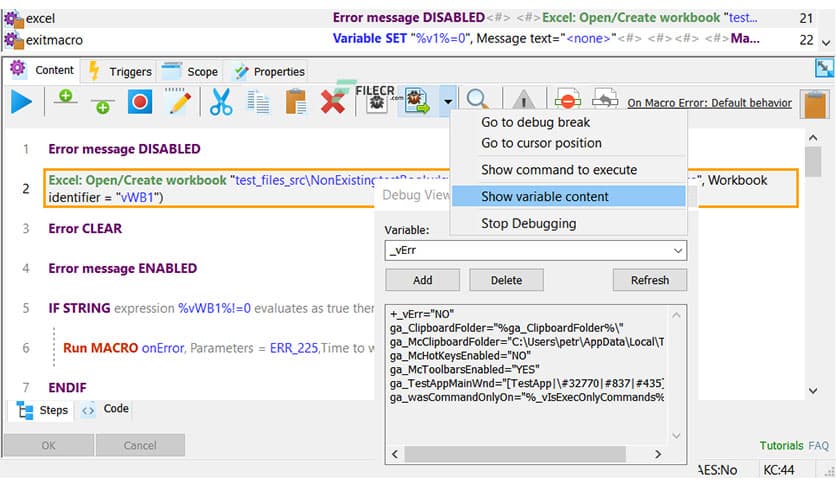Click the warning triangle icon
Screen dimensions: 836x484
[524, 100]
